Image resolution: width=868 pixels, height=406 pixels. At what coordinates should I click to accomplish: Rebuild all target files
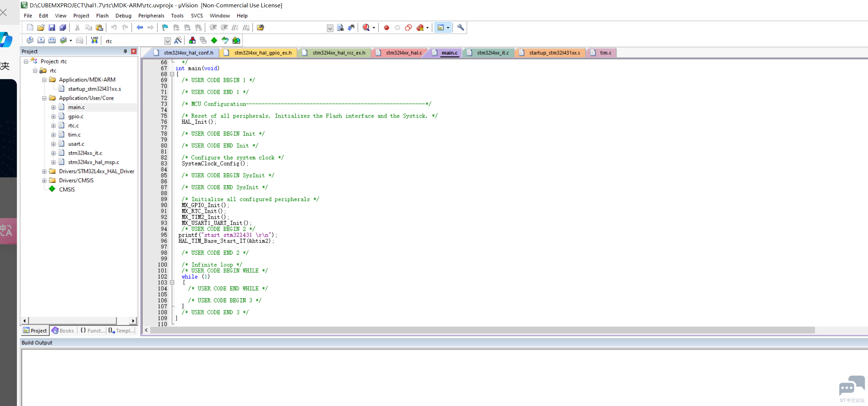[52, 40]
